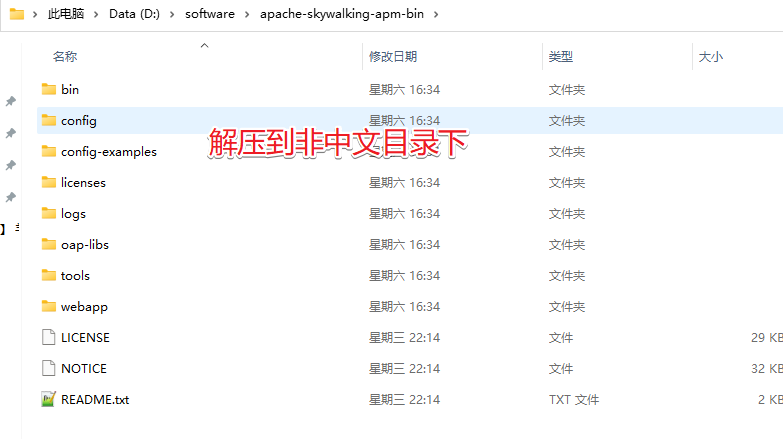Expand chevron after apache-skywalking-apm-bin breadcrumb
Screen dimensions: 783x439
coord(436,14)
